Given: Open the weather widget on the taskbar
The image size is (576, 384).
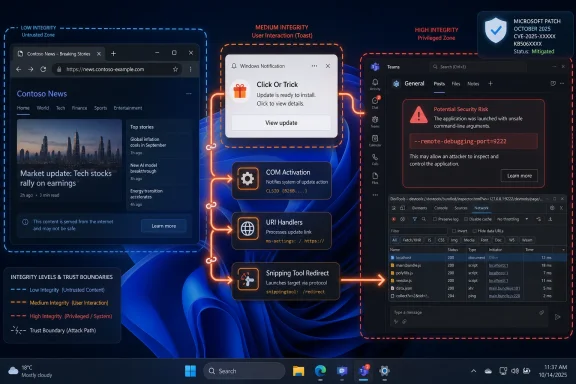Looking at the screenshot, I should [x=30, y=371].
